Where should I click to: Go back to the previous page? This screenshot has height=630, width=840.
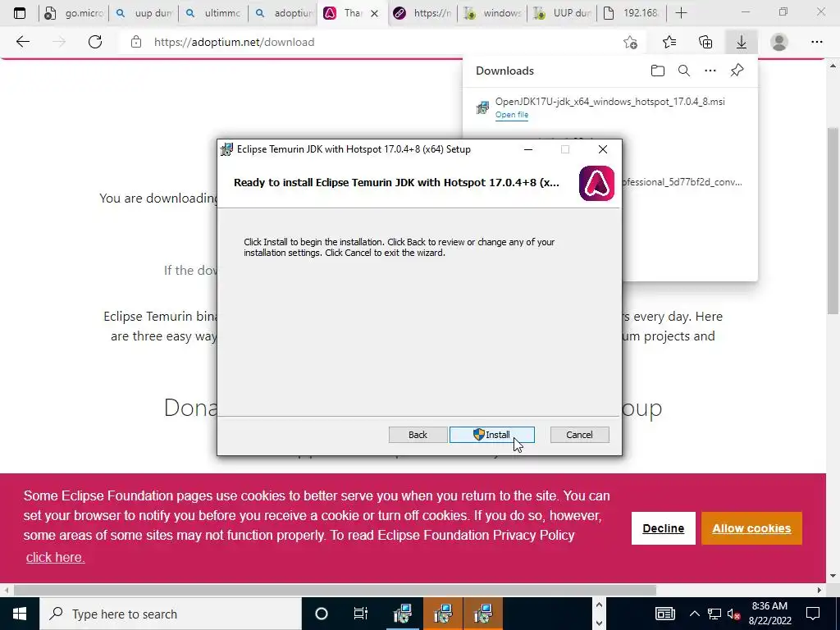point(22,42)
